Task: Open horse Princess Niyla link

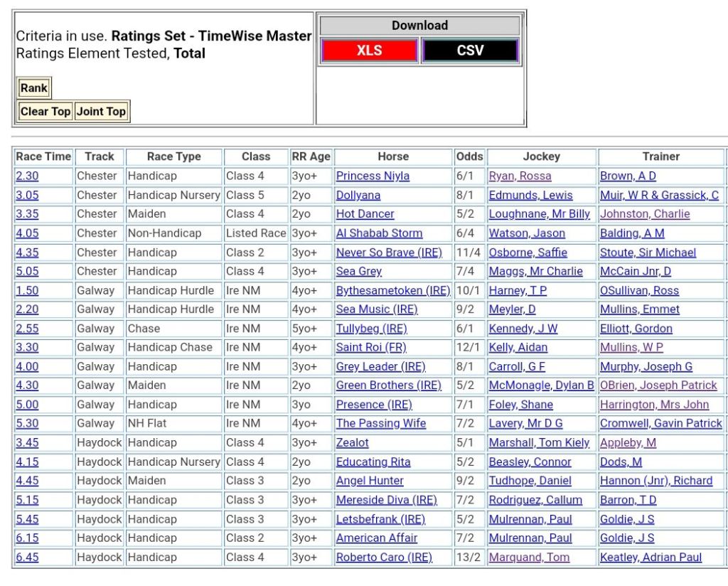Action: 373,176
